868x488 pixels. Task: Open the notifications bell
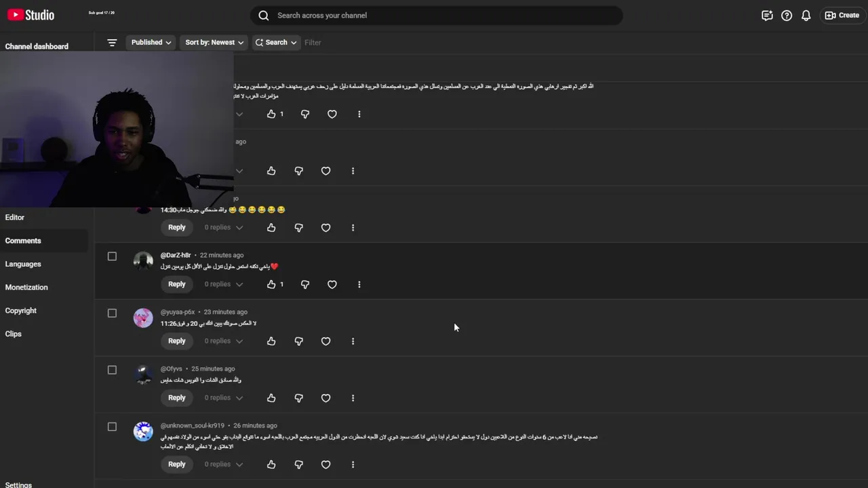(806, 16)
